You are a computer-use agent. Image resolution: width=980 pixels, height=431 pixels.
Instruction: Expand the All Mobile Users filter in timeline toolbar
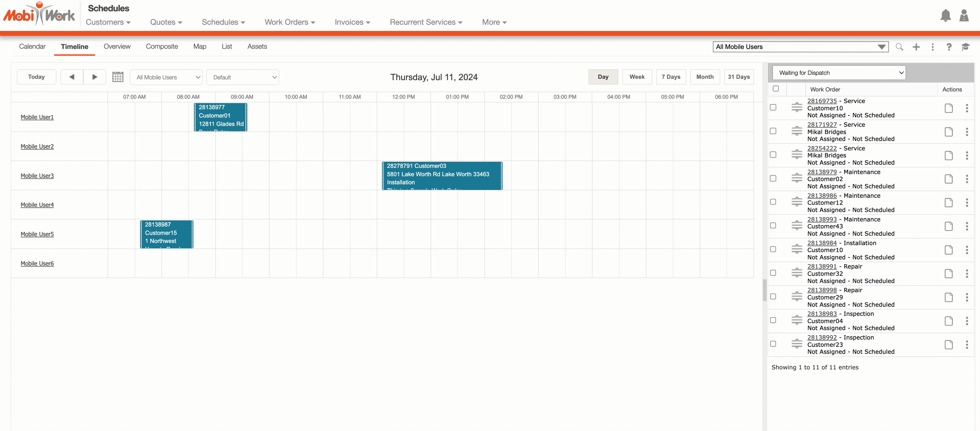pyautogui.click(x=166, y=77)
